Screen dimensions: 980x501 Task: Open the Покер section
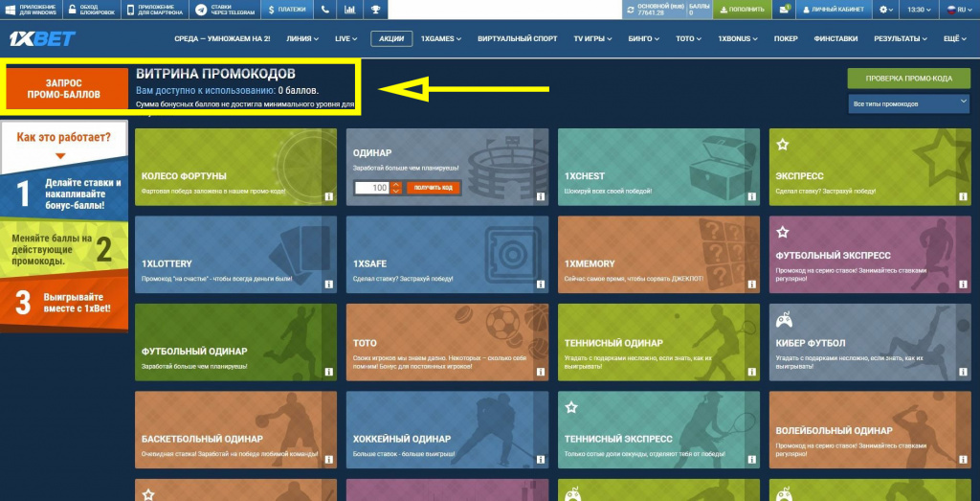786,38
